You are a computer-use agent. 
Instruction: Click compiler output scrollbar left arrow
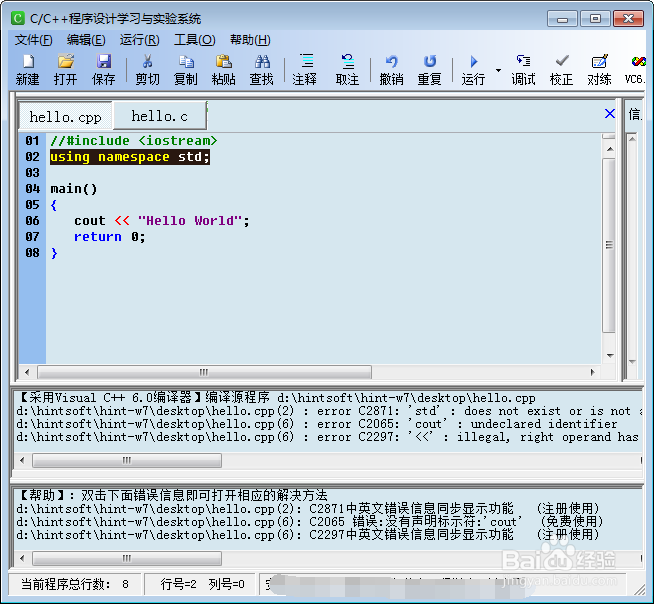(x=23, y=460)
